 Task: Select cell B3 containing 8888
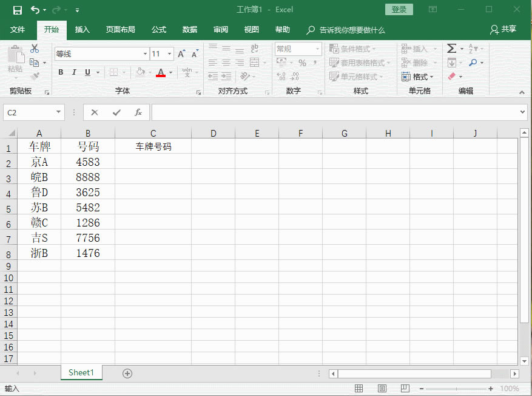[x=88, y=177]
